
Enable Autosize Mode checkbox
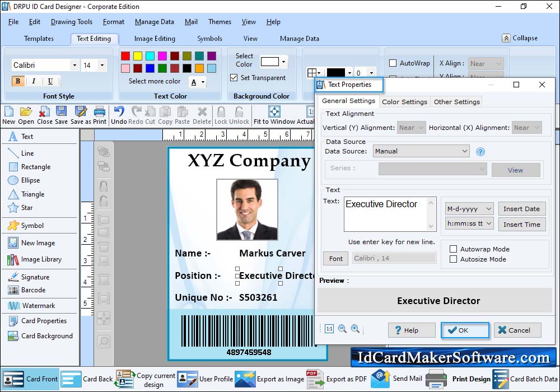point(453,259)
